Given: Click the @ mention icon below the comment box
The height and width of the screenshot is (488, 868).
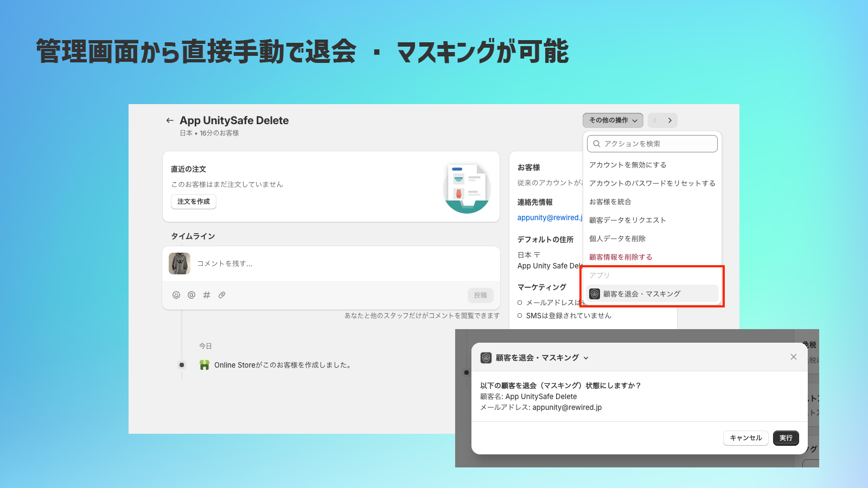Looking at the screenshot, I should [x=191, y=295].
